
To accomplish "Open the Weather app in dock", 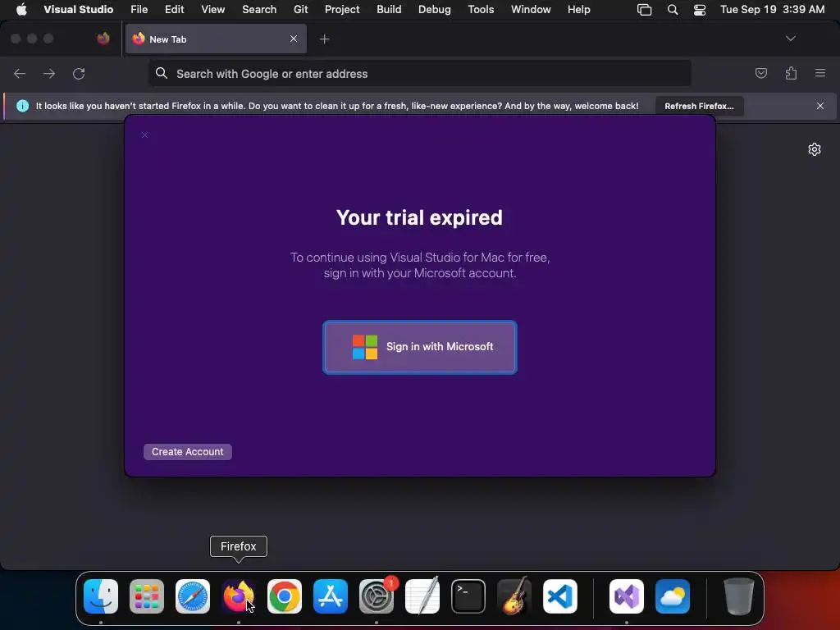I will click(673, 596).
